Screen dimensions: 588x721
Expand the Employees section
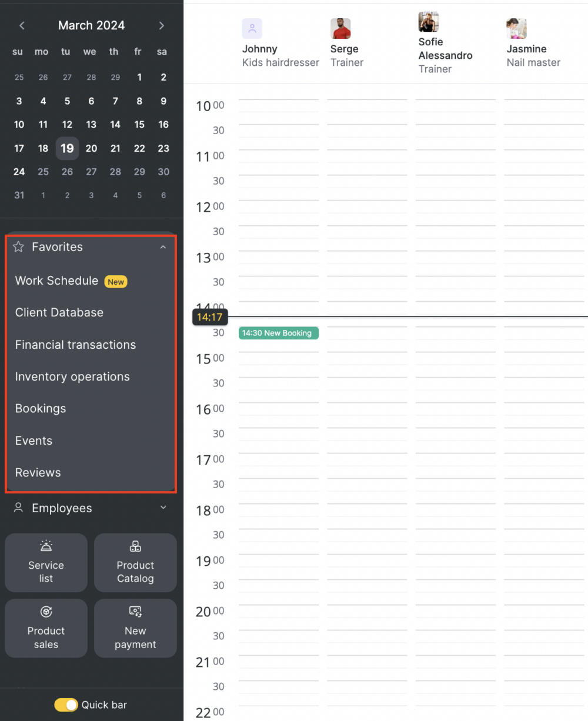coord(163,508)
